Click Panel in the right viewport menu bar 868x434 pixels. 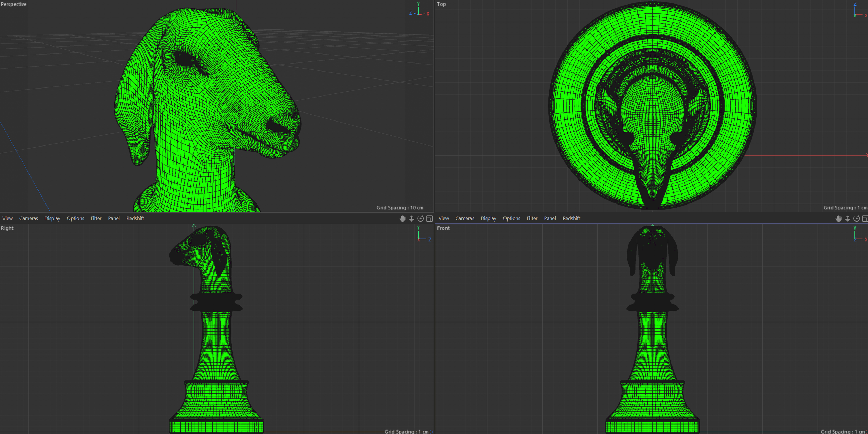(x=550, y=218)
